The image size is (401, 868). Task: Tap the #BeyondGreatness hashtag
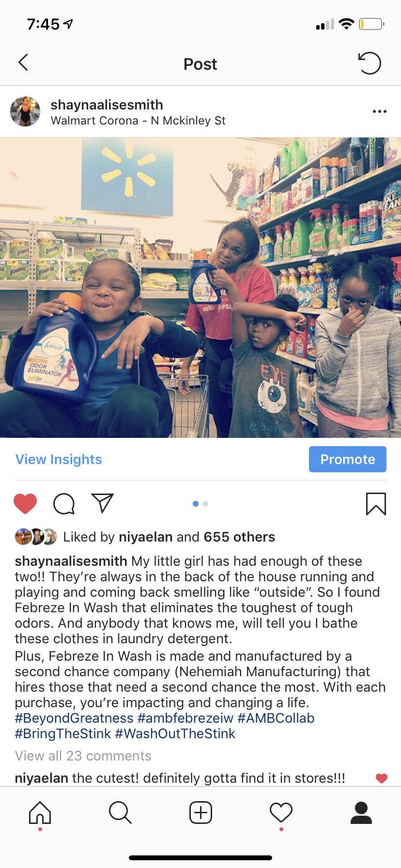click(x=74, y=718)
